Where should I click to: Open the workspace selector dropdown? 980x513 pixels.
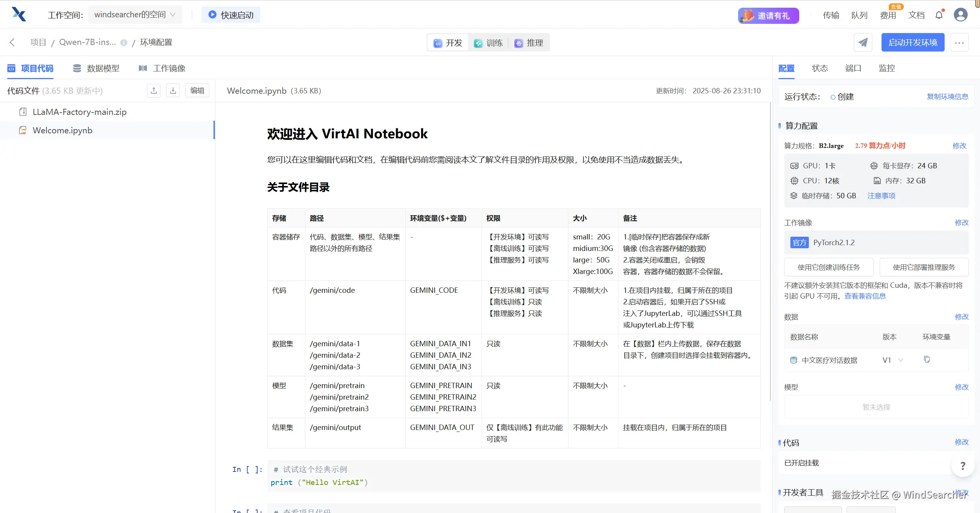coord(135,14)
